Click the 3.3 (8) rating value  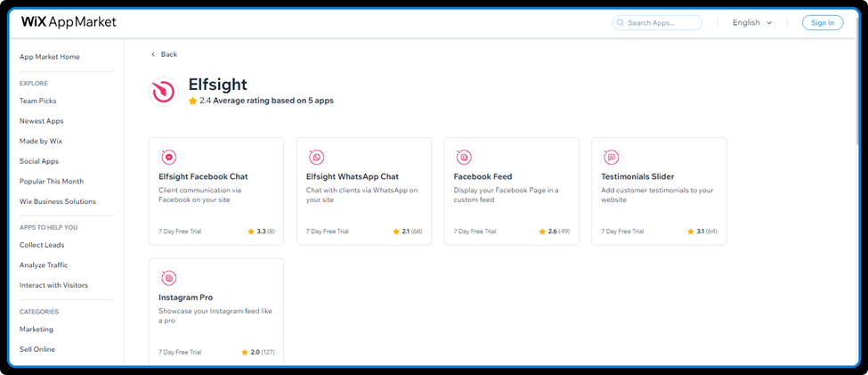[x=265, y=232]
